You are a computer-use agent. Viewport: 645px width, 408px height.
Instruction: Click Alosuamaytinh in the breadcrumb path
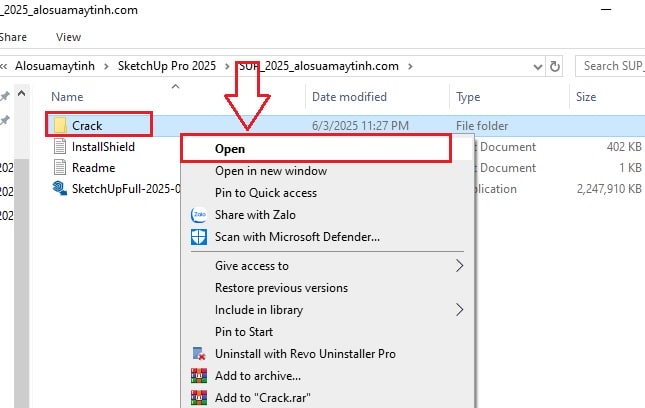(55, 66)
